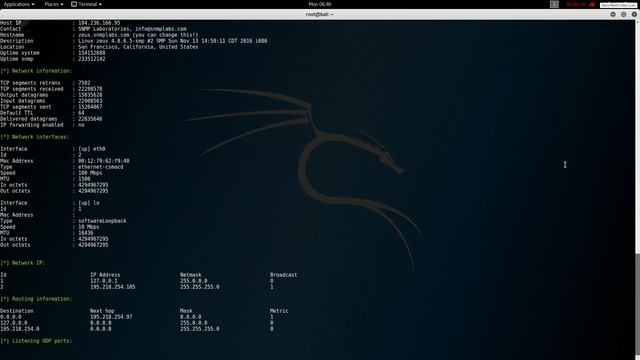Image resolution: width=640 pixels, height=360 pixels.
Task: Click the IP address 127.0.0.1
Action: [104, 281]
